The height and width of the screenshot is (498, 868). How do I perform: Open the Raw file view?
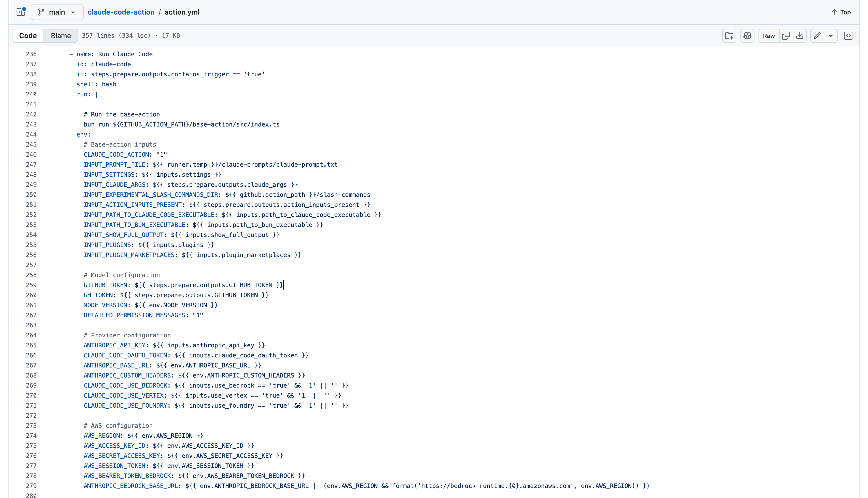[769, 36]
